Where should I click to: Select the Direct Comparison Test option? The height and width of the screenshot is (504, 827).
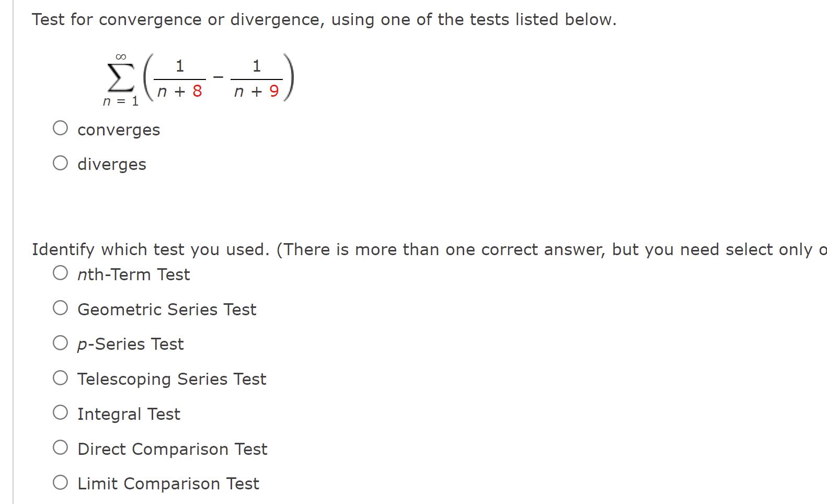tap(60, 447)
